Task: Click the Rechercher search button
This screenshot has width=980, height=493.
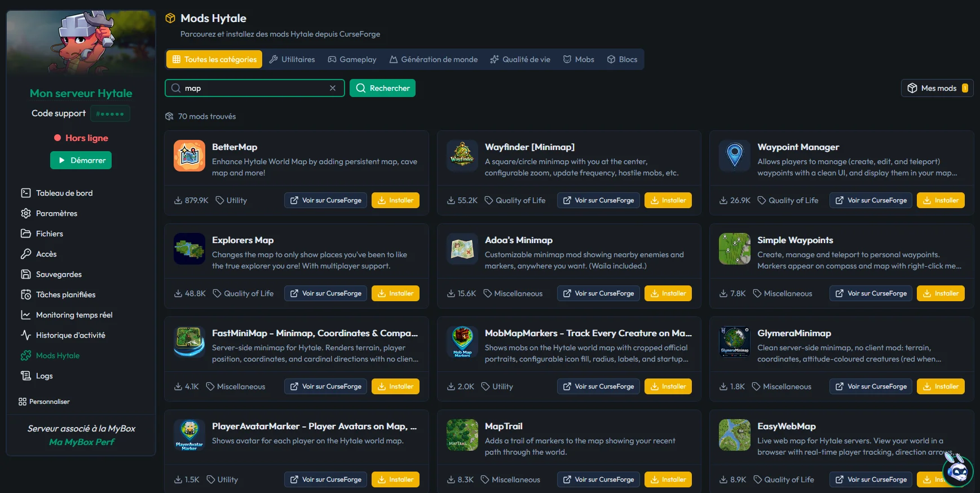Action: coord(382,88)
